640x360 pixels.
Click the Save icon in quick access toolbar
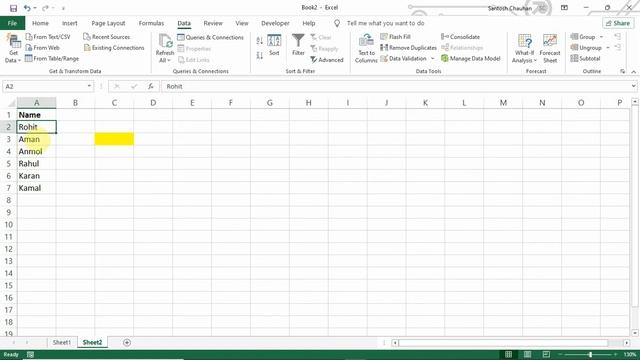(x=13, y=8)
